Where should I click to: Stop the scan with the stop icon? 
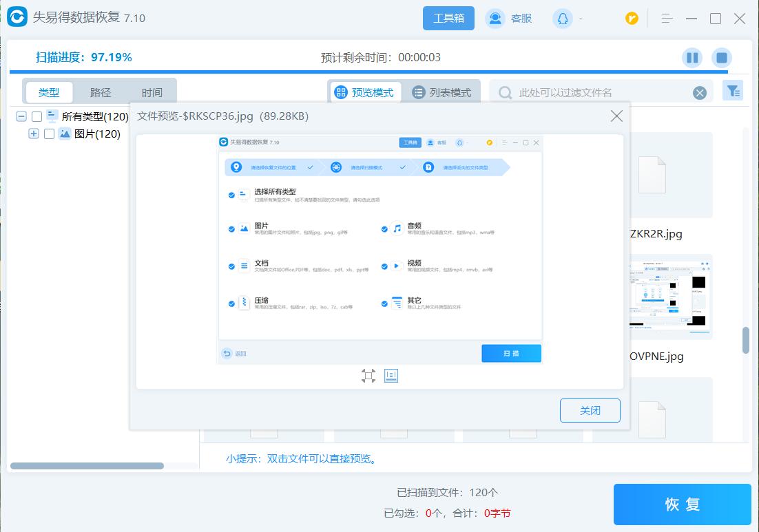pyautogui.click(x=722, y=58)
